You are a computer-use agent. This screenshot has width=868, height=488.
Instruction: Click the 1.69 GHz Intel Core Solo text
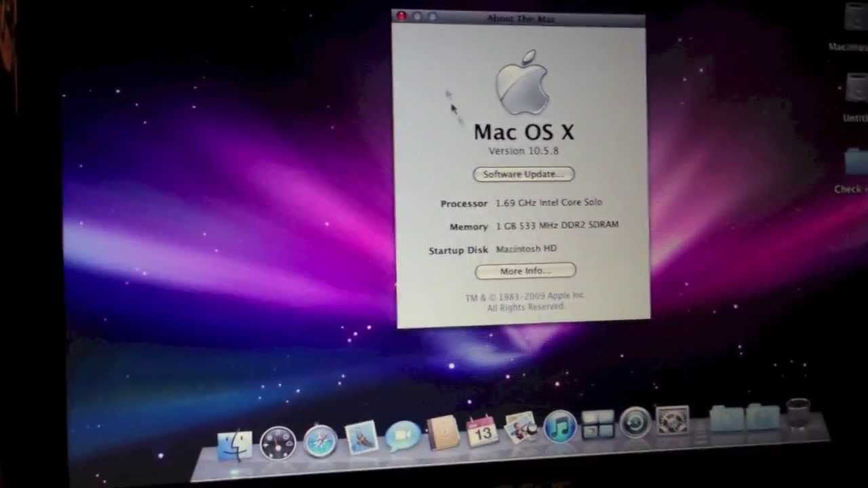(549, 203)
